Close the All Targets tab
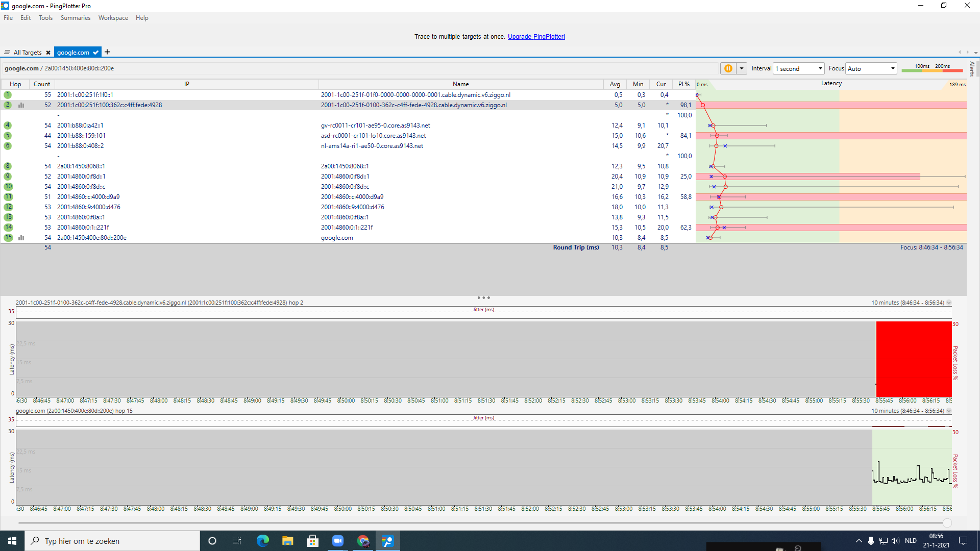Screen dimensions: 980x551 [48, 53]
